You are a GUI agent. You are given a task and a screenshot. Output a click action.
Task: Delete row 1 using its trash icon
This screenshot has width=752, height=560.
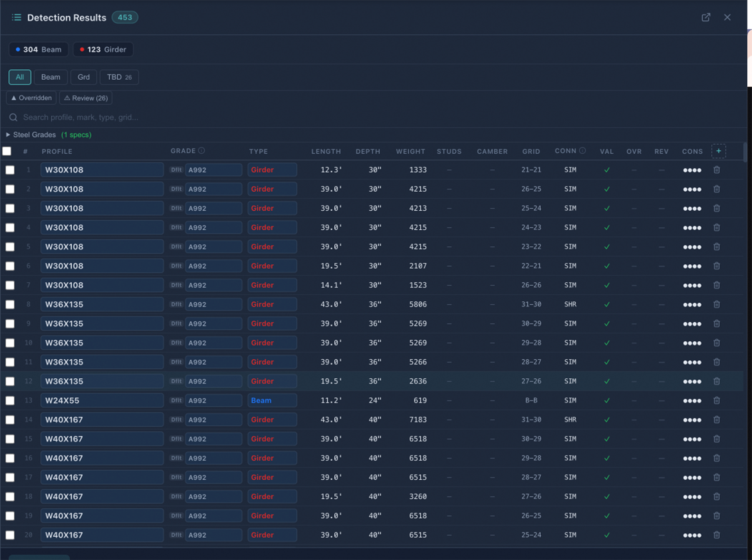716,170
